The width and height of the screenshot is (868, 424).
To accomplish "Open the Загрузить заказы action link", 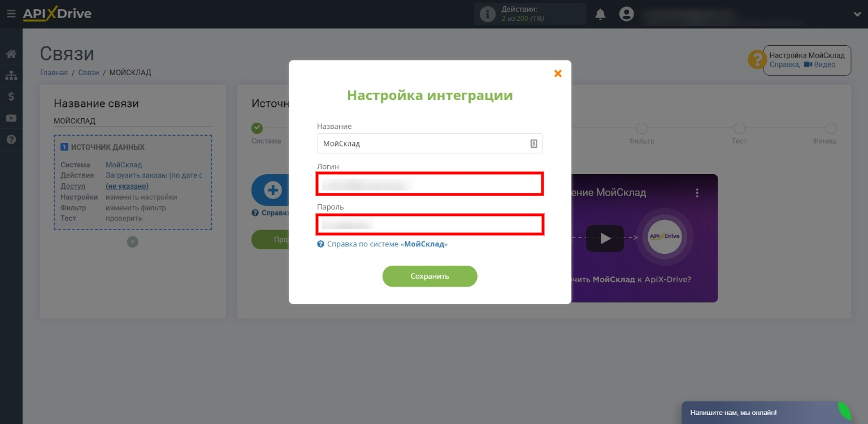I will [154, 175].
